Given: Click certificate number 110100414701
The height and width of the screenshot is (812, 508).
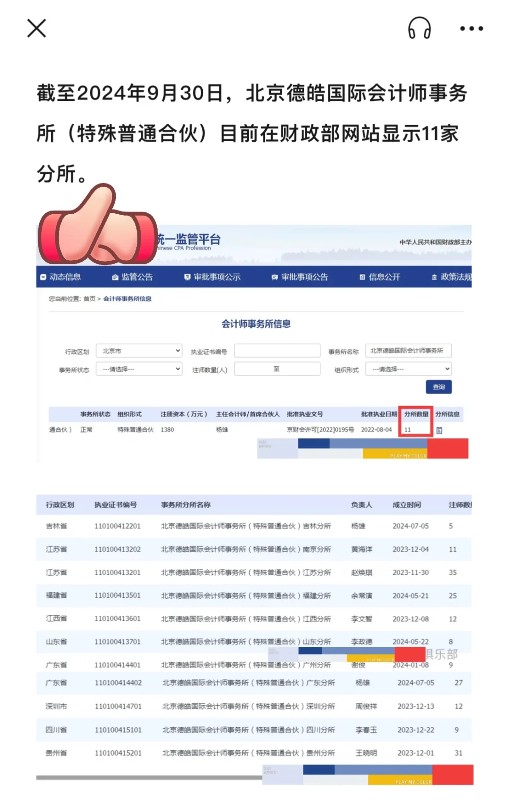Looking at the screenshot, I should tap(118, 706).
